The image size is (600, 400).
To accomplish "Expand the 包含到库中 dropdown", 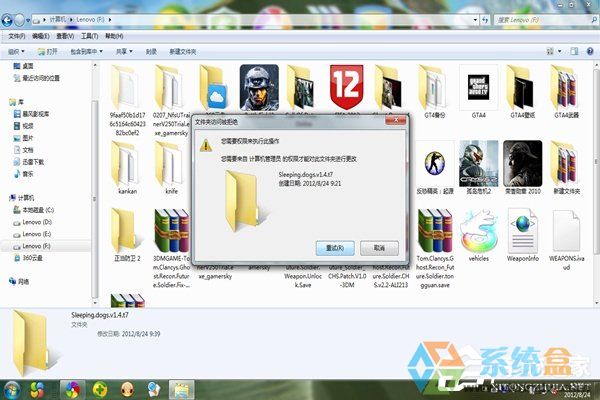I will click(x=86, y=51).
